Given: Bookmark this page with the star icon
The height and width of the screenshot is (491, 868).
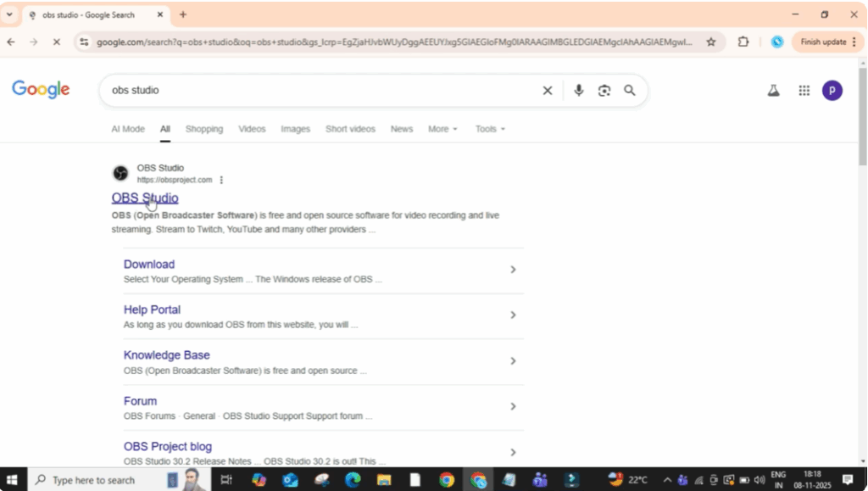Looking at the screenshot, I should click(x=711, y=41).
